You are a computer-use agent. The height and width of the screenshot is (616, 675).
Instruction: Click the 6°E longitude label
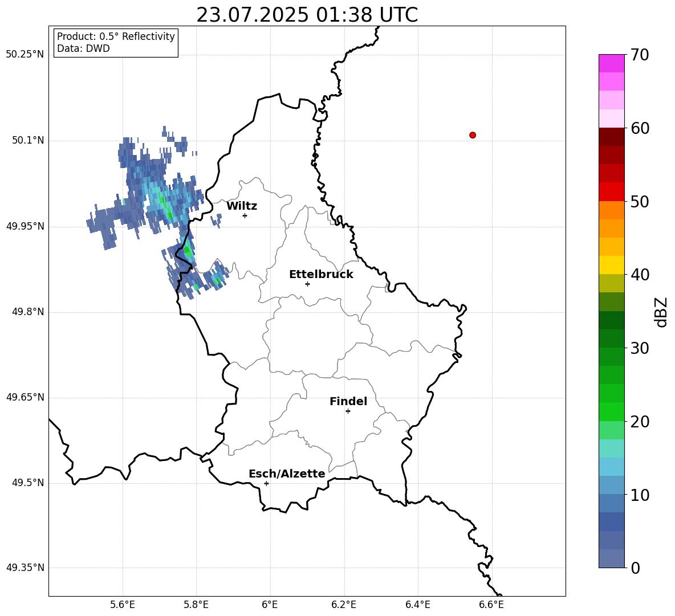coord(270,605)
